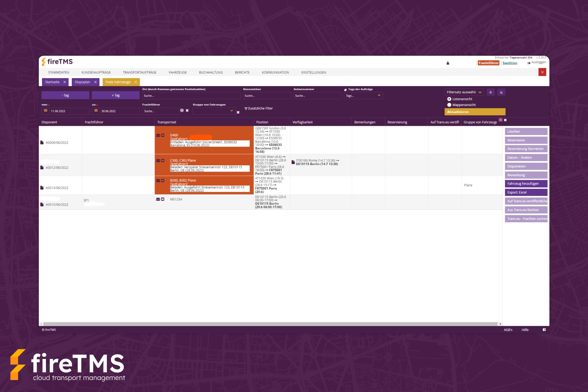Open the calendar icon for zu date

click(96, 111)
